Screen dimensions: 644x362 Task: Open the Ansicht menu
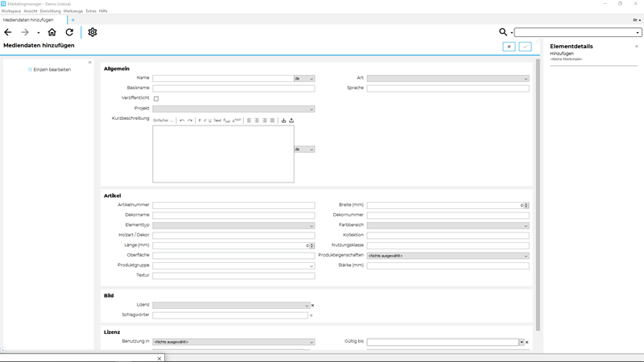click(x=31, y=11)
